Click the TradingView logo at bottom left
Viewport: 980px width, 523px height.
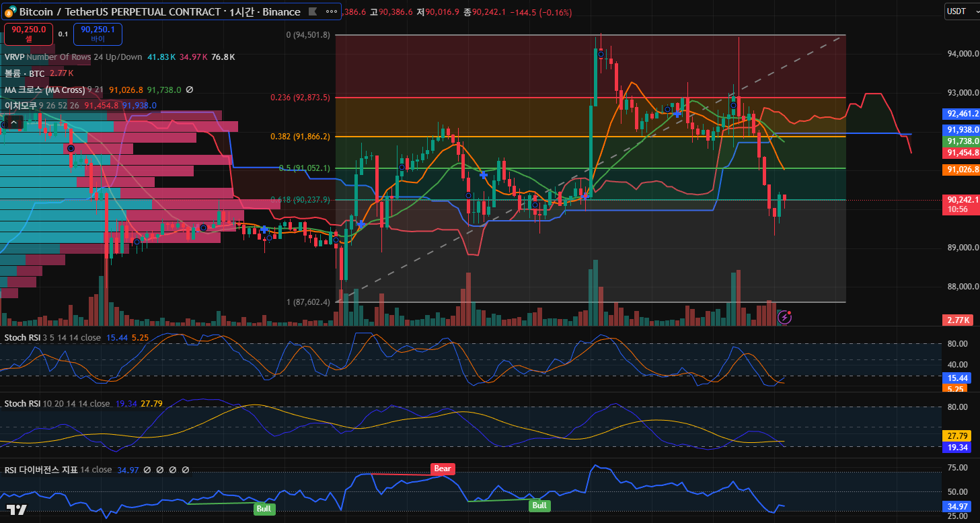[x=17, y=509]
